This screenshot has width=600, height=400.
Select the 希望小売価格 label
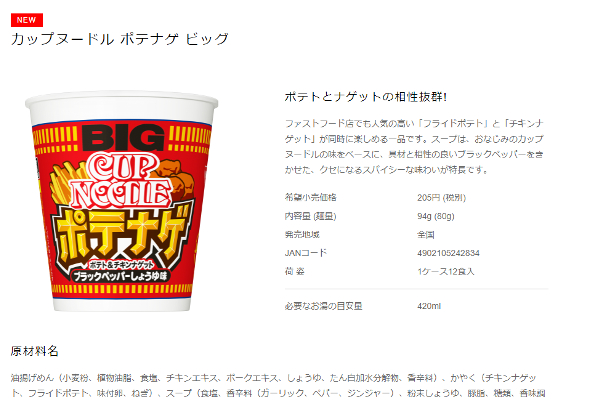(310, 198)
